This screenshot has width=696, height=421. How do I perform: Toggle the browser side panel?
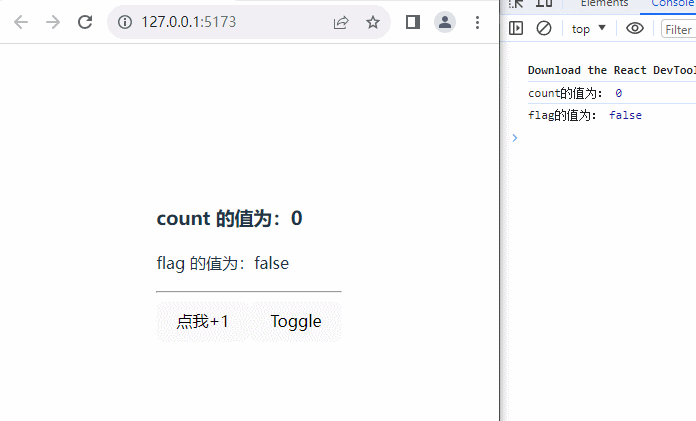point(412,22)
